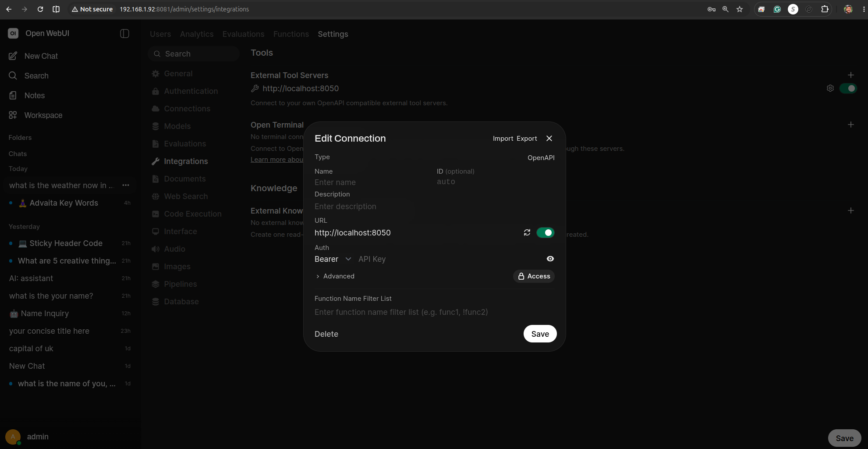Open Interface settings
Image resolution: width=868 pixels, height=449 pixels.
point(180,232)
